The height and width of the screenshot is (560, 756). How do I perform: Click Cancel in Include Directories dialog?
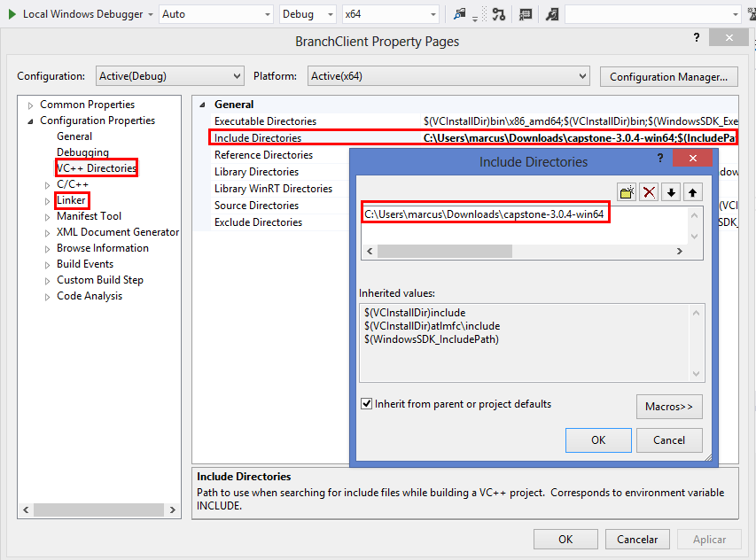(669, 440)
